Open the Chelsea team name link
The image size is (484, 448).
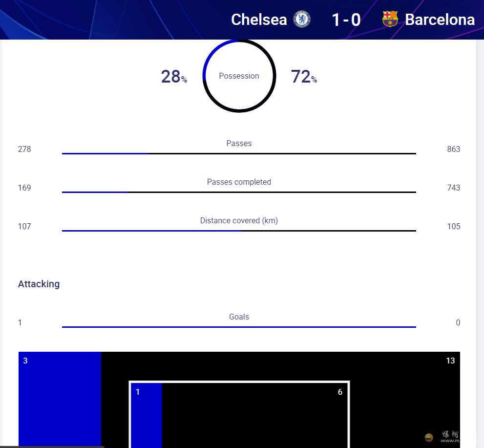pyautogui.click(x=259, y=20)
